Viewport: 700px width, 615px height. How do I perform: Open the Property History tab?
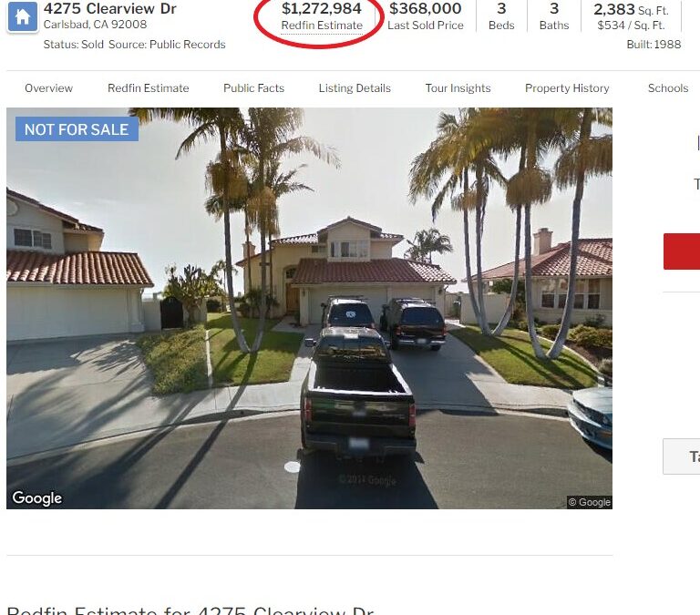tap(567, 88)
